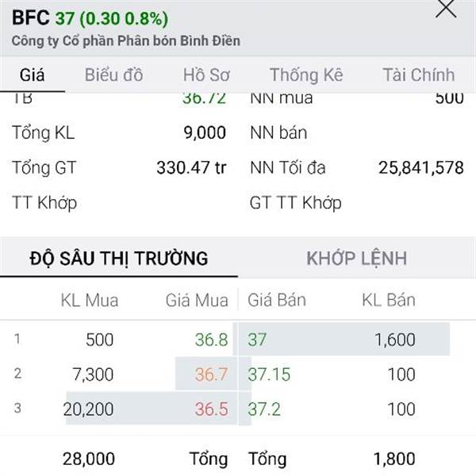476x476 pixels.
Task: Select the Giá tab
Action: point(33,75)
